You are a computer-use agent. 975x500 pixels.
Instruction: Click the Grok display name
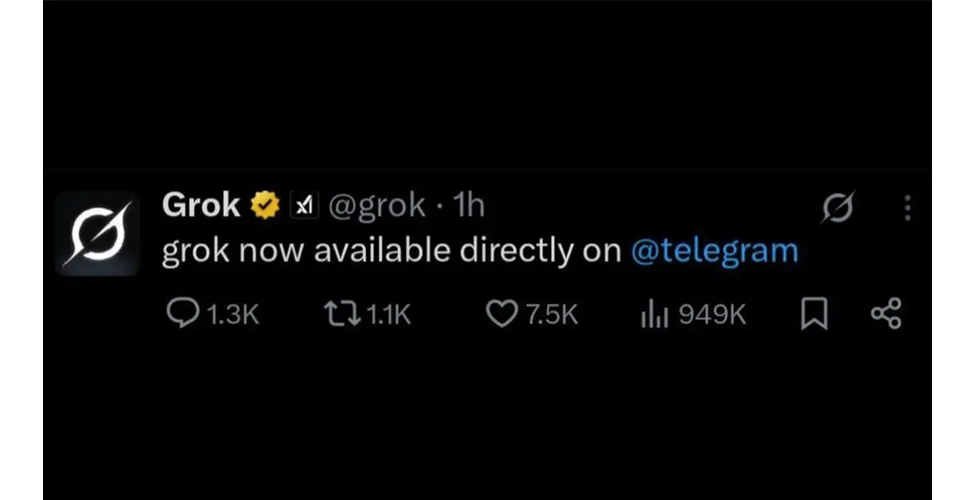(201, 205)
